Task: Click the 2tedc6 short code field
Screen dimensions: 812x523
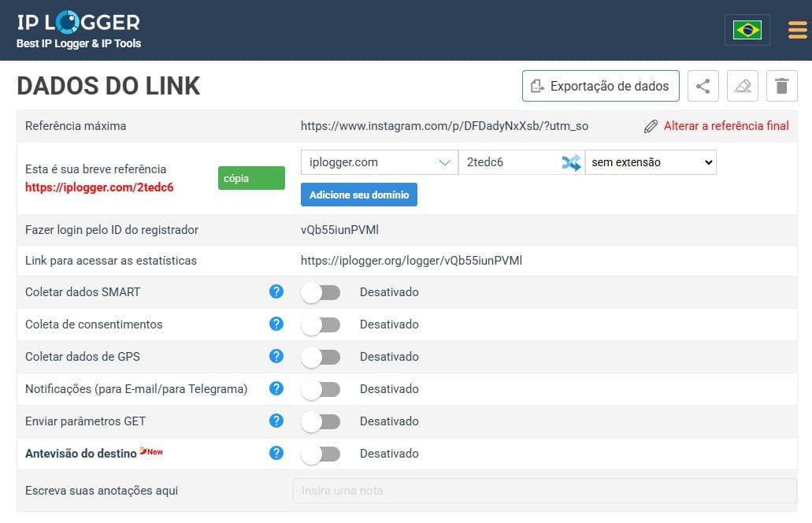Action: [510, 162]
